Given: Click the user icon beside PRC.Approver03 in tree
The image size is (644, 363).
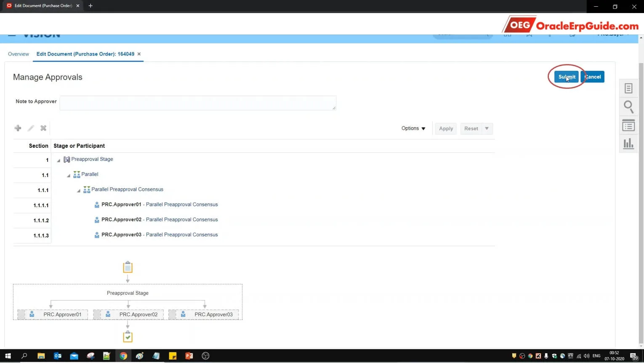Looking at the screenshot, I should coord(97,235).
